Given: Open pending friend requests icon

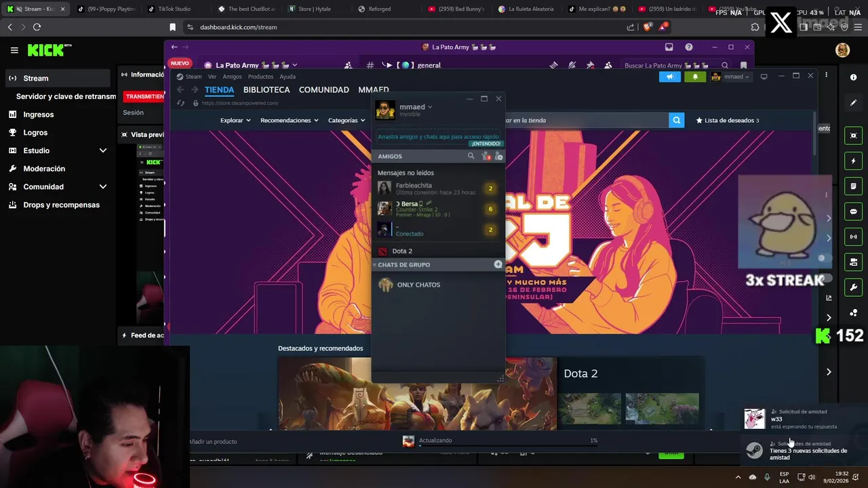Looking at the screenshot, I should point(486,156).
